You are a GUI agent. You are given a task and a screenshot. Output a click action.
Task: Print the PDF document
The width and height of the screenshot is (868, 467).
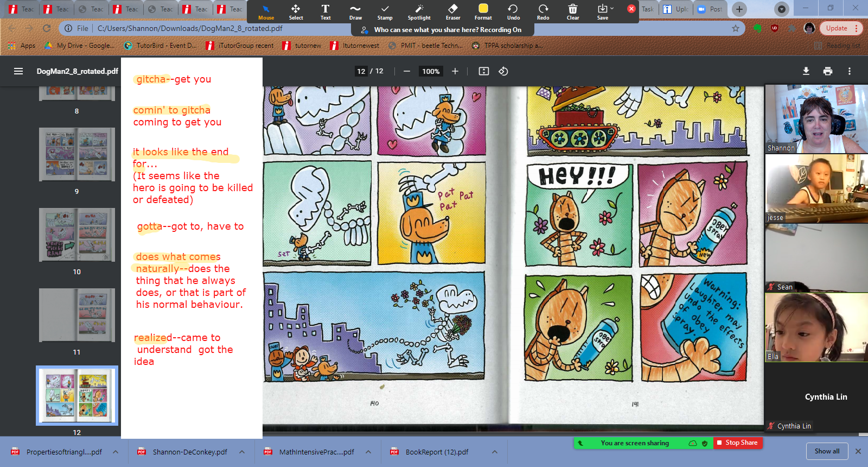[828, 71]
